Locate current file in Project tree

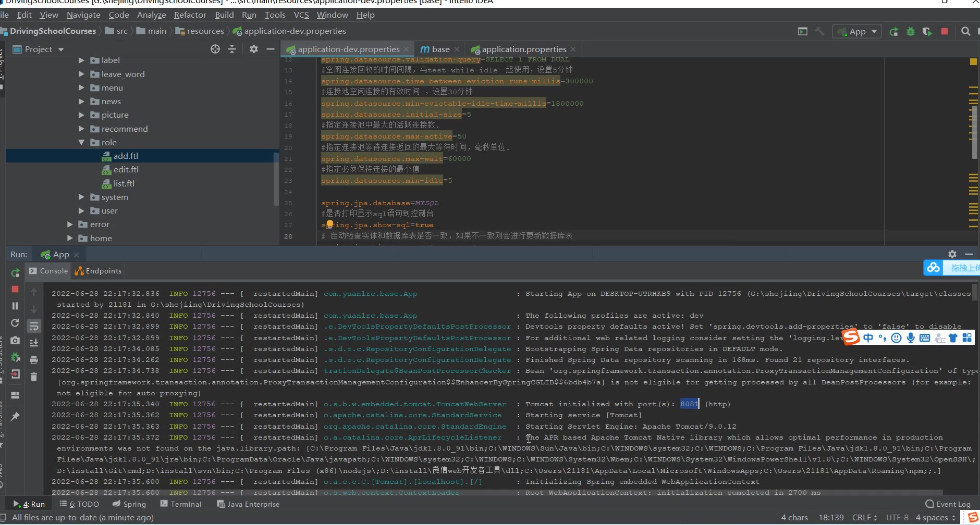215,49
